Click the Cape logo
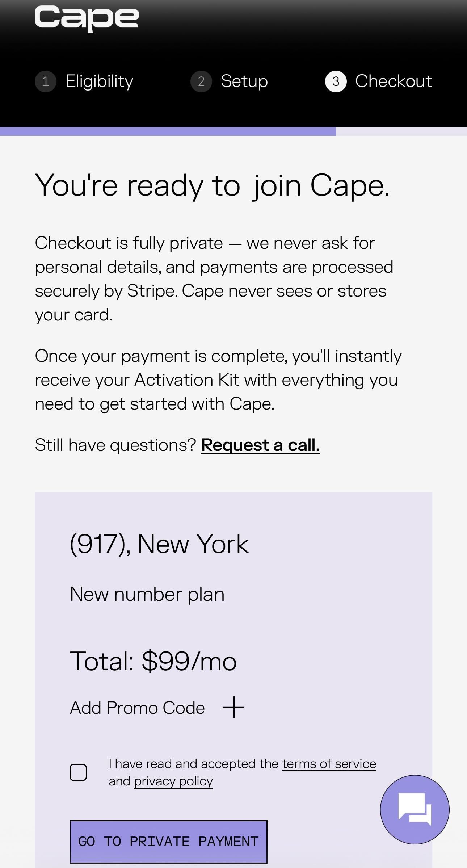The image size is (467, 868). [87, 18]
